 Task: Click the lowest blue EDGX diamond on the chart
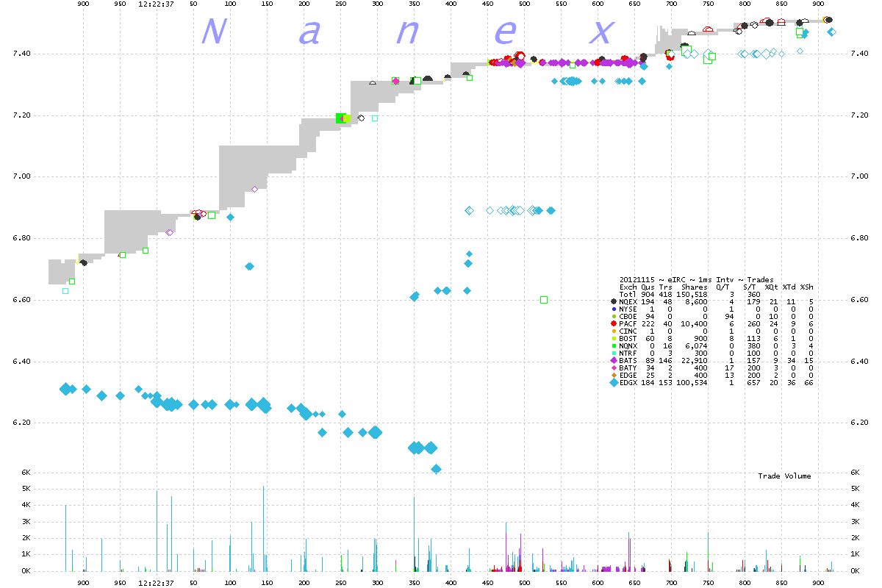(436, 469)
